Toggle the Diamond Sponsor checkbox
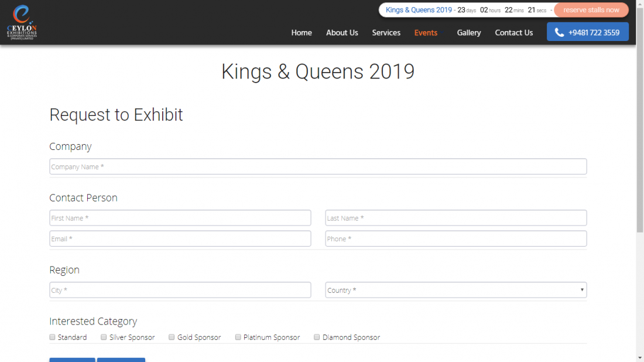 [x=317, y=337]
